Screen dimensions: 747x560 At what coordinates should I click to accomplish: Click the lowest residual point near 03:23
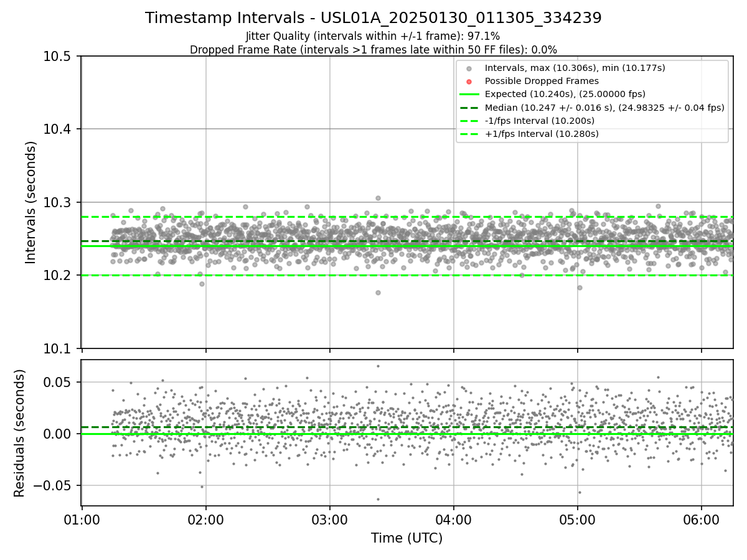click(x=378, y=499)
